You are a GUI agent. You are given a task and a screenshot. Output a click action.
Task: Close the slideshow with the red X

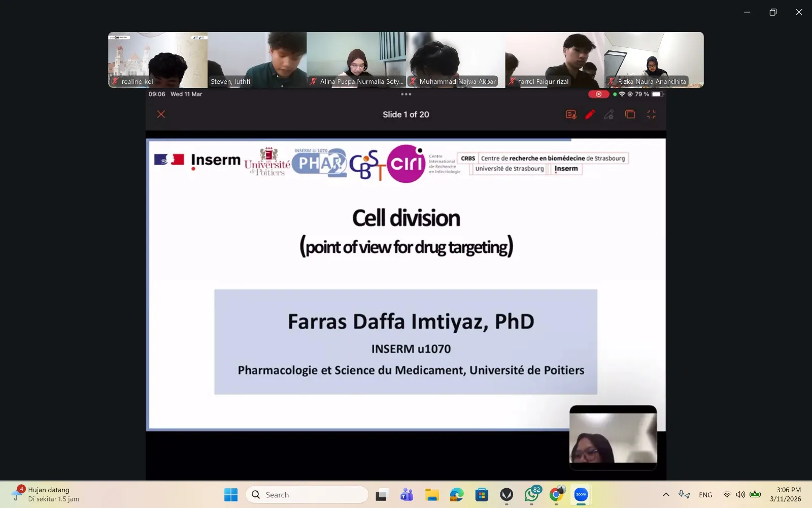coord(161,114)
